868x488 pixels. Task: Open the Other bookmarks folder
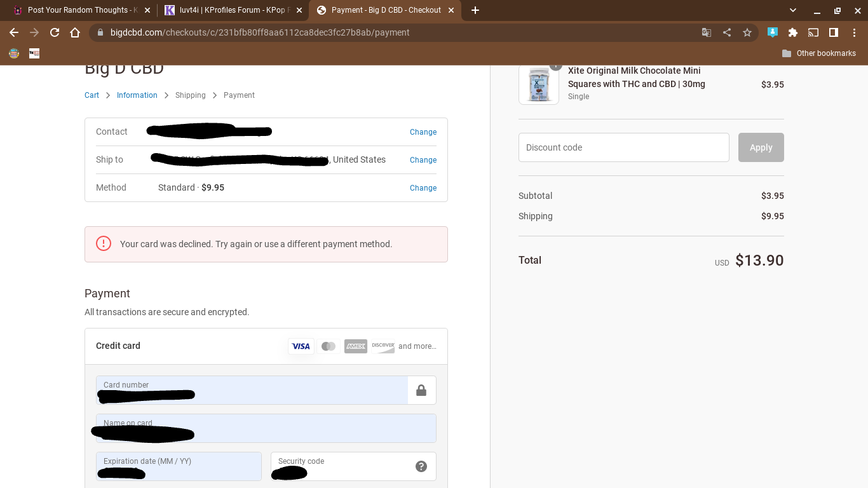[819, 53]
